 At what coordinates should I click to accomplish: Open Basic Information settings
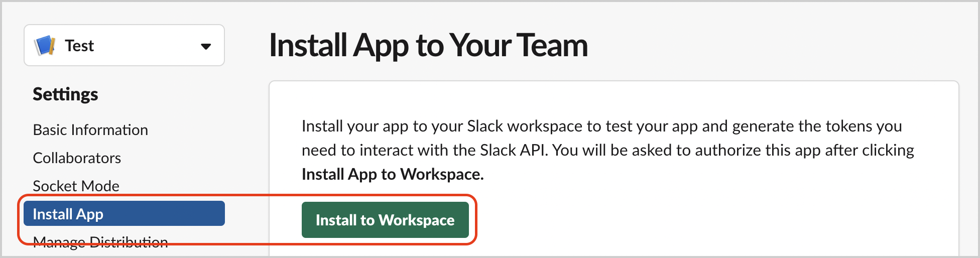coord(90,130)
